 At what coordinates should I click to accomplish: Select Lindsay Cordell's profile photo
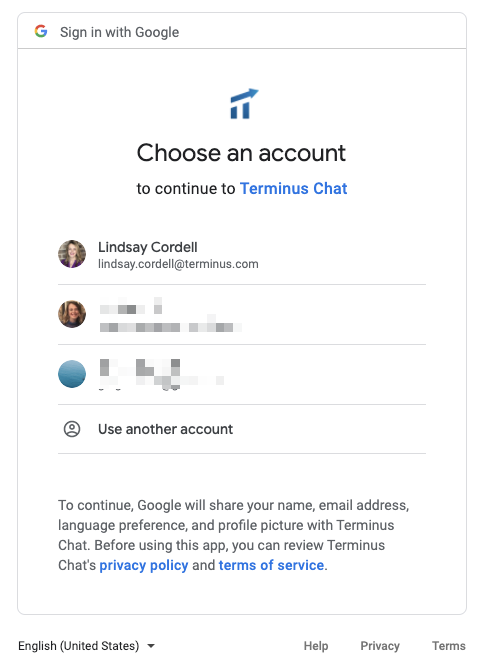click(72, 254)
